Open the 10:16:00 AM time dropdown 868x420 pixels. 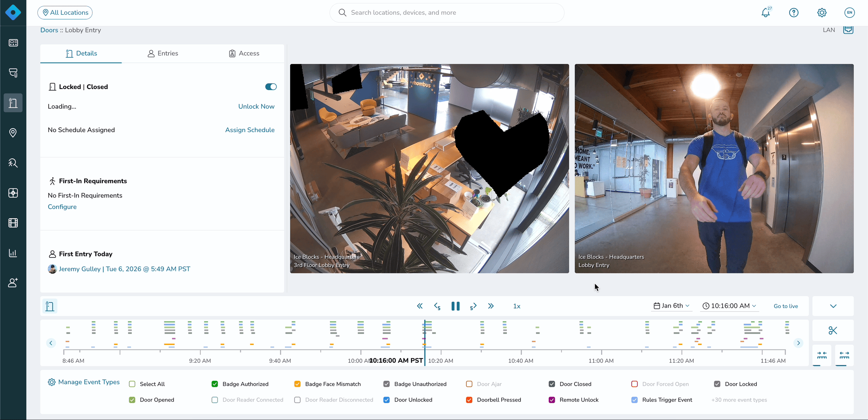pos(729,306)
